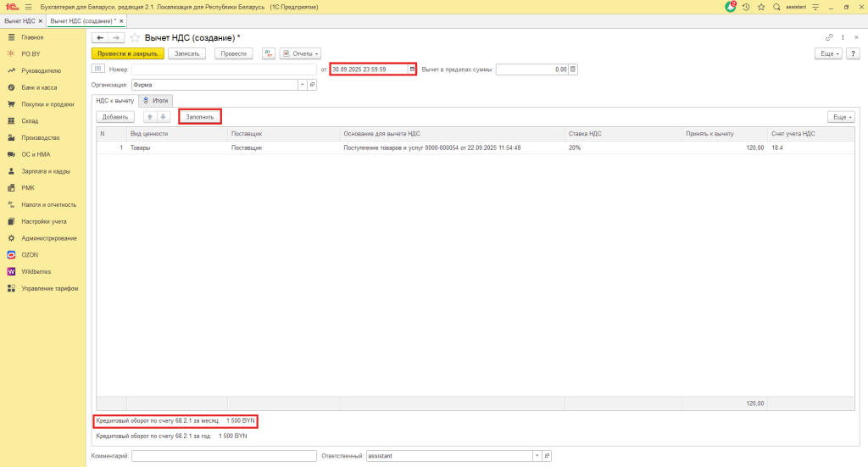The height and width of the screenshot is (467, 868).
Task: Open favorites via the title bar star
Action: 760,6
